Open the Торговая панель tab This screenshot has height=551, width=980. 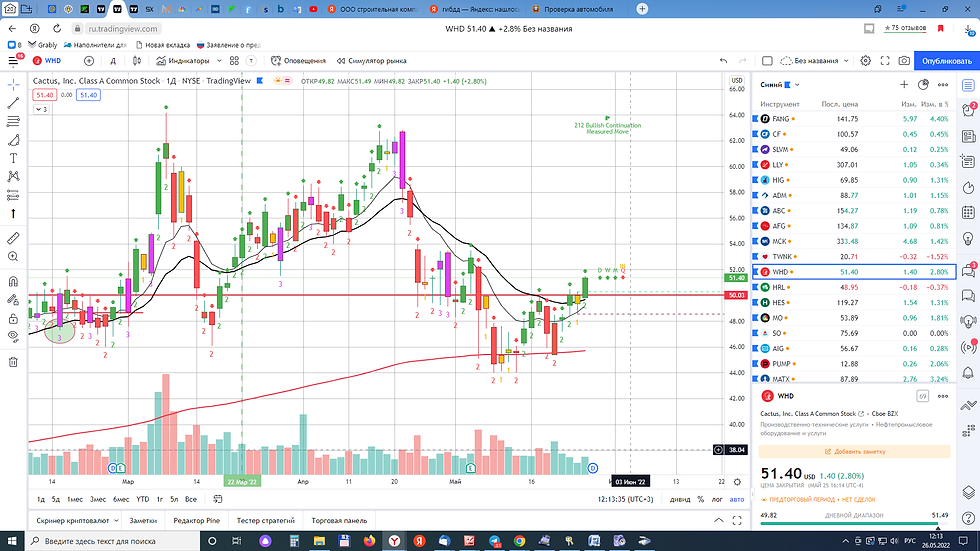(339, 520)
